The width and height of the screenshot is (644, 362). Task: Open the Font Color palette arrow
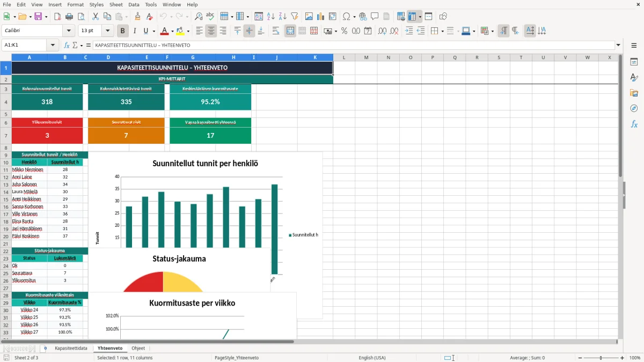pyautogui.click(x=172, y=31)
